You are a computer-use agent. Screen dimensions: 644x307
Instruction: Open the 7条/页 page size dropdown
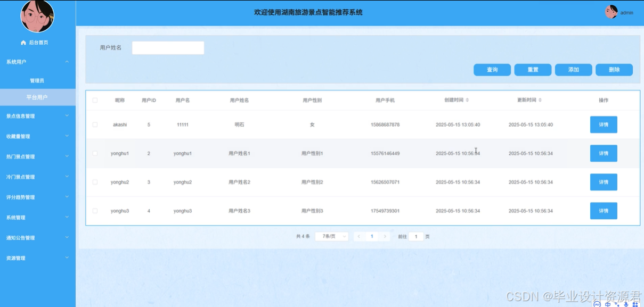pyautogui.click(x=332, y=236)
